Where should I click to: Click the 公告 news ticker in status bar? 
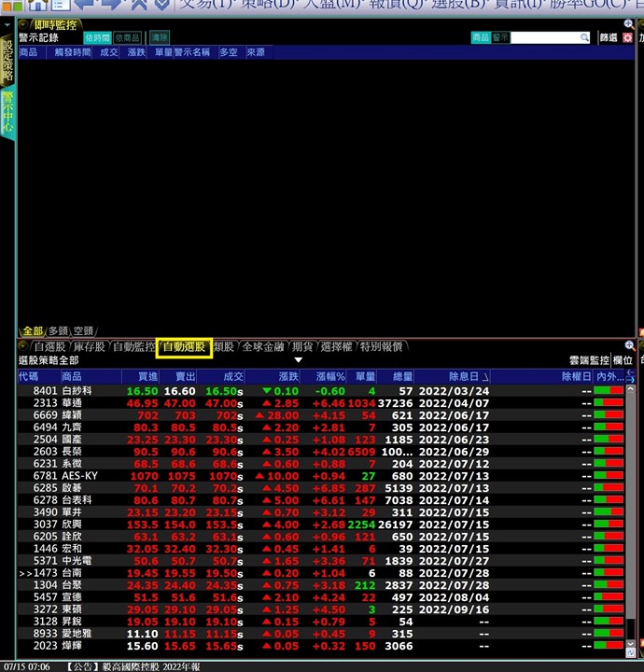pos(133,666)
